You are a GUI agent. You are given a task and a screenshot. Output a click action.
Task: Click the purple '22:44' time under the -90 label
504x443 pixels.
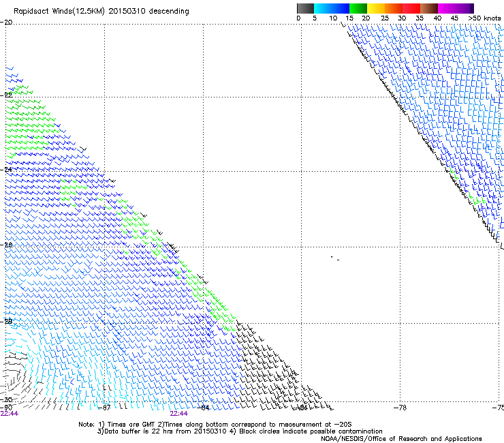[x=10, y=414]
